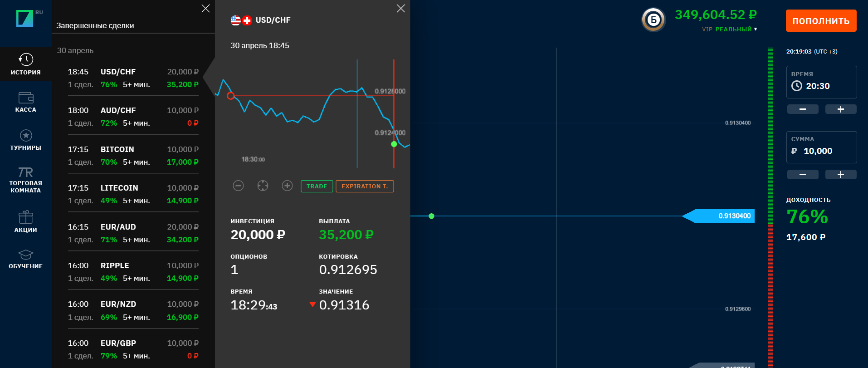Click the 20:19:03 (UTC +3) clock

tap(812, 52)
